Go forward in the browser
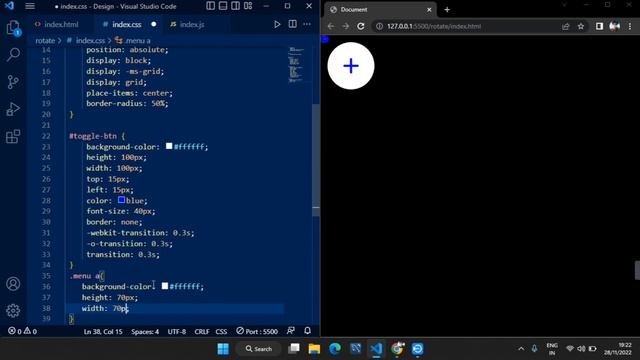The image size is (640, 360). coord(346,26)
